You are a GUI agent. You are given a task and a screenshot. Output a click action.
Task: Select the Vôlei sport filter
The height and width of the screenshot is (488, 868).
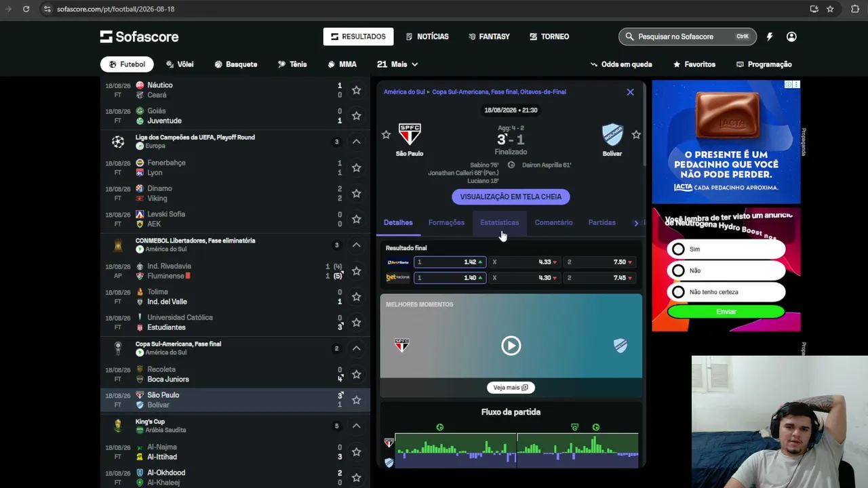pos(180,64)
